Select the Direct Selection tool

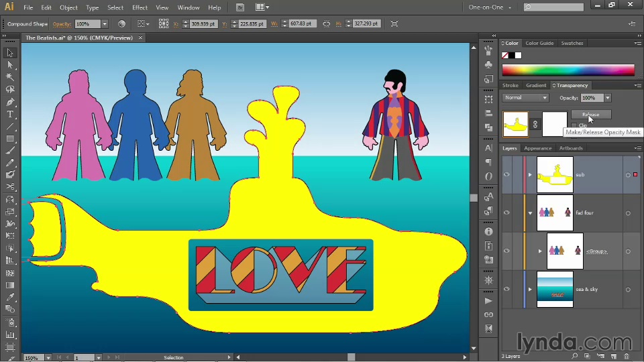pos(10,65)
